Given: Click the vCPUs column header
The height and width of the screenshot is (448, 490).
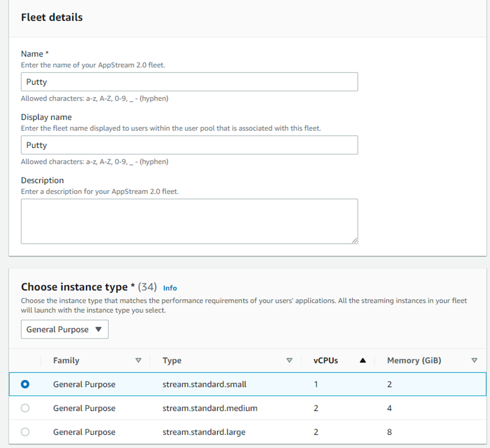Looking at the screenshot, I should click(326, 360).
